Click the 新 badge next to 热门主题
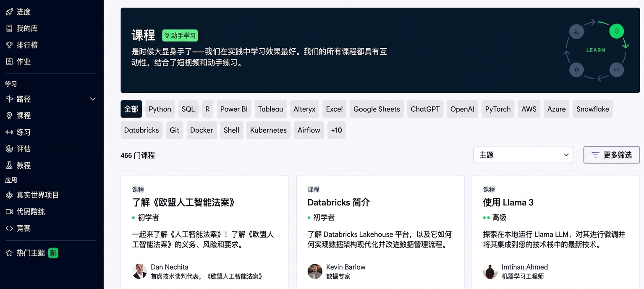The height and width of the screenshot is (289, 644). [53, 253]
